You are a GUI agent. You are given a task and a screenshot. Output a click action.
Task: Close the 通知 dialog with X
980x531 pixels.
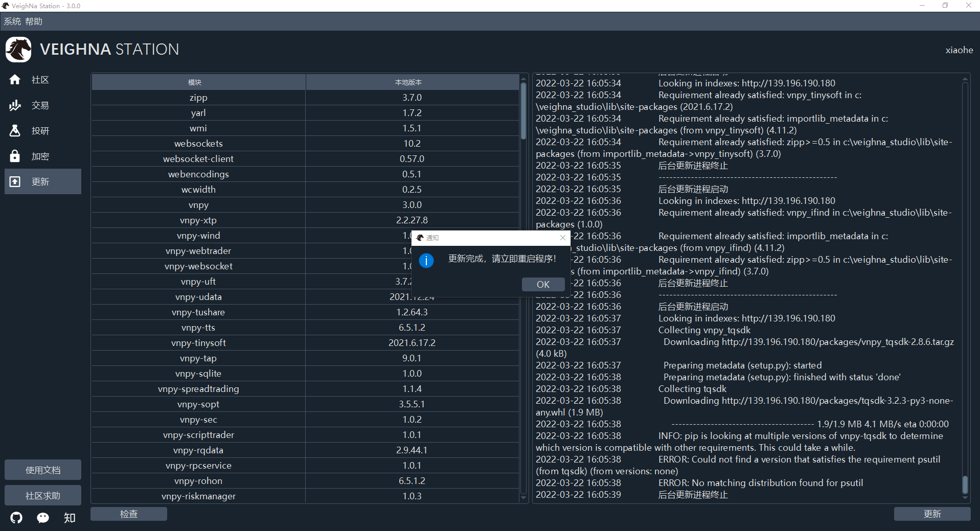[563, 238]
